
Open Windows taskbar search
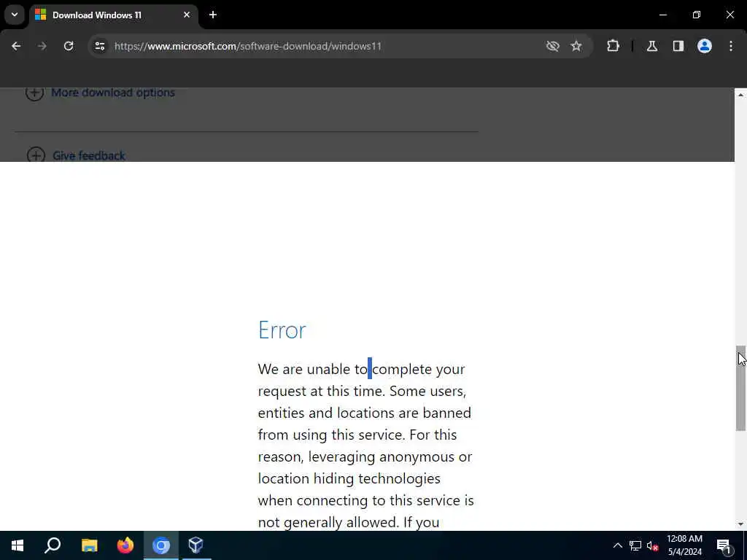click(53, 545)
